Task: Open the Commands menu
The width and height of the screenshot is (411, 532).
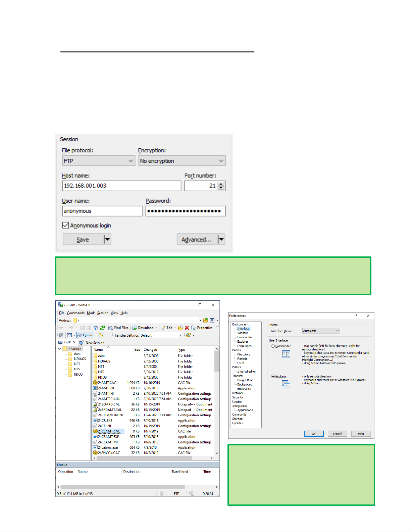Action: pos(75,313)
